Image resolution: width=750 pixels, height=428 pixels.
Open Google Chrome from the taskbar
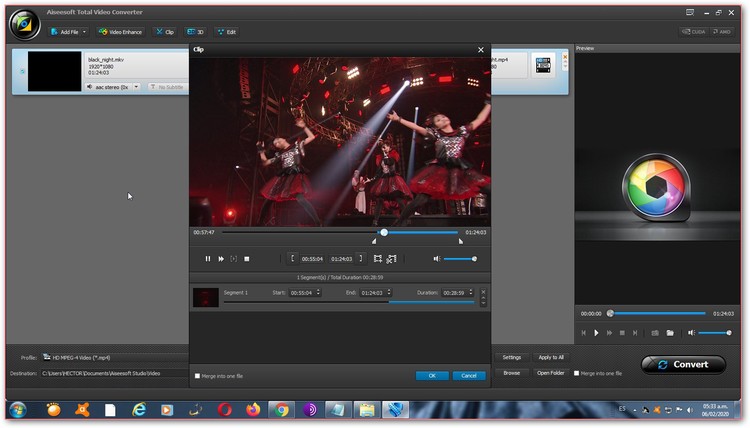pyautogui.click(x=282, y=410)
